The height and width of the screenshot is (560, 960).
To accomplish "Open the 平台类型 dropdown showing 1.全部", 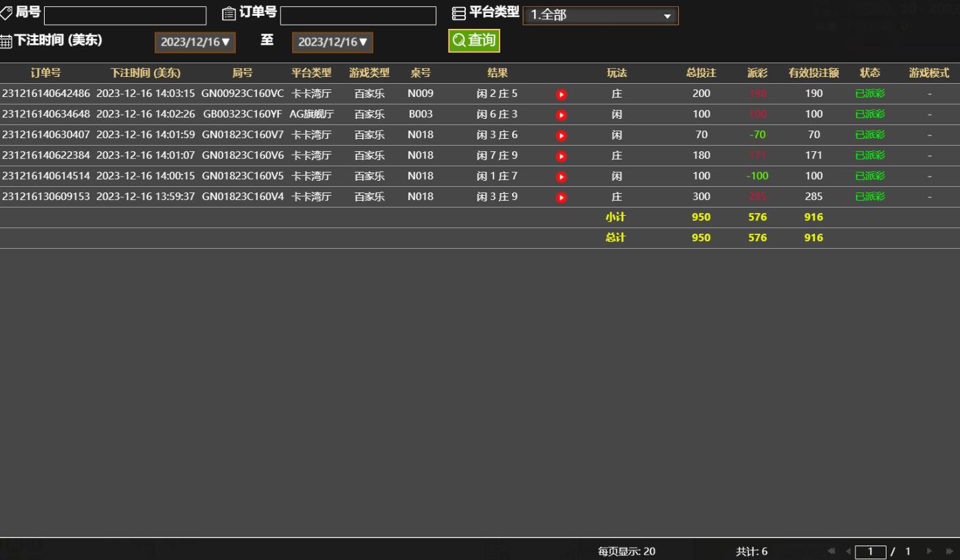I will click(x=601, y=16).
